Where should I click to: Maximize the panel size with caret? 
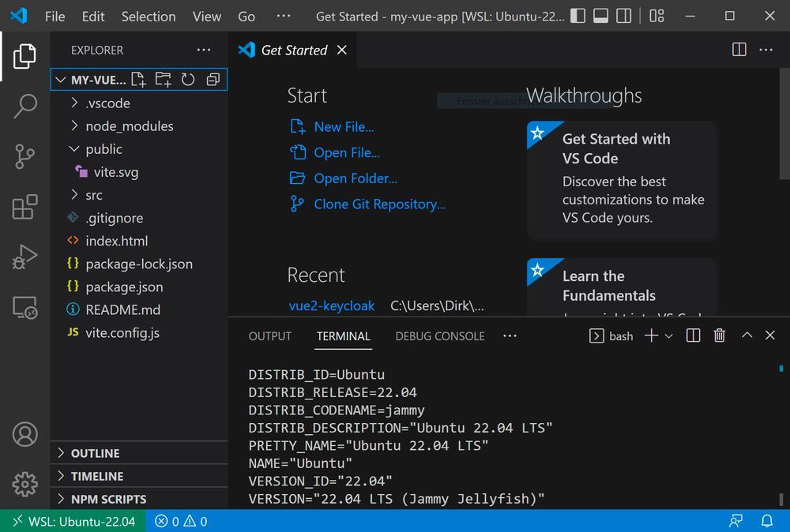coord(747,335)
